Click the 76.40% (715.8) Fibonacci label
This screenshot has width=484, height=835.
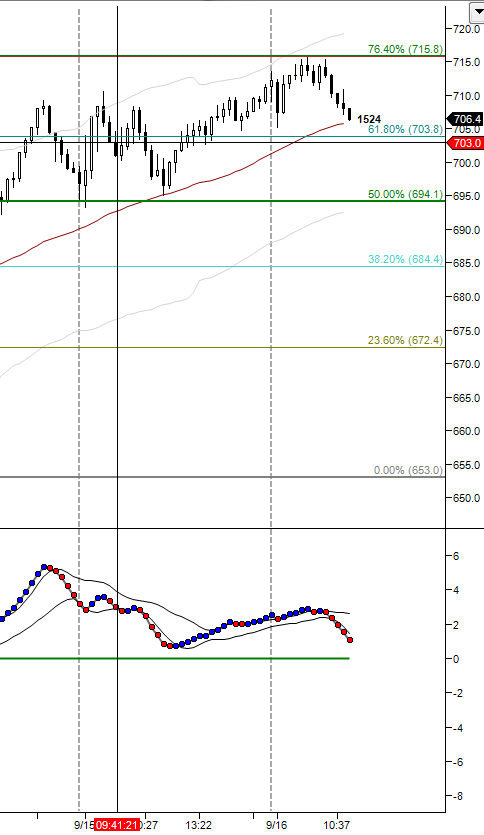tap(405, 50)
